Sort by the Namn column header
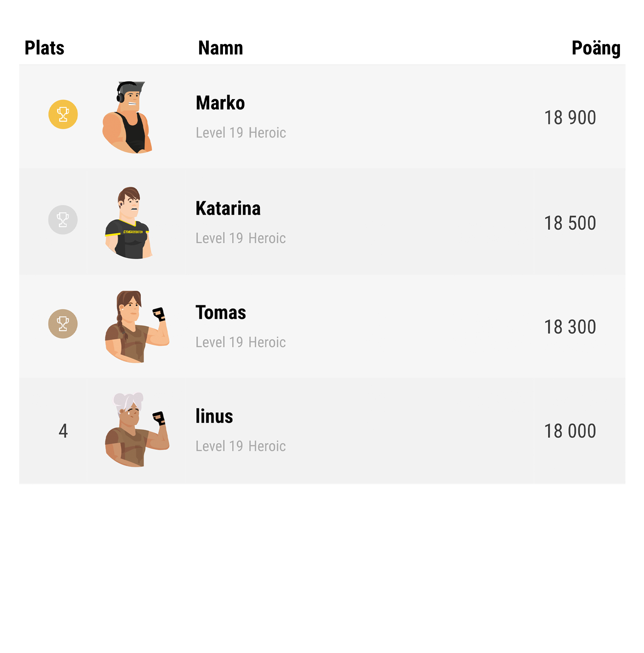Screen dimensions: 644x653 221,48
